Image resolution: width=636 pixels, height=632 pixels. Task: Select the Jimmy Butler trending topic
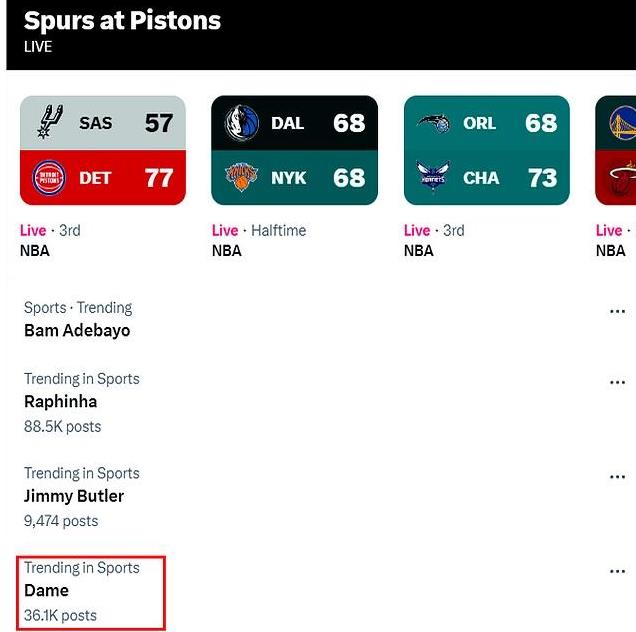(74, 496)
